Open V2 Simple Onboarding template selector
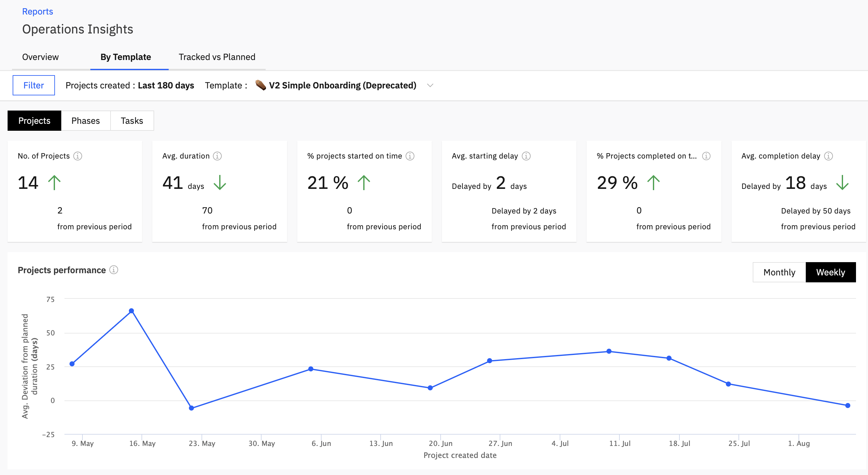 click(x=342, y=86)
